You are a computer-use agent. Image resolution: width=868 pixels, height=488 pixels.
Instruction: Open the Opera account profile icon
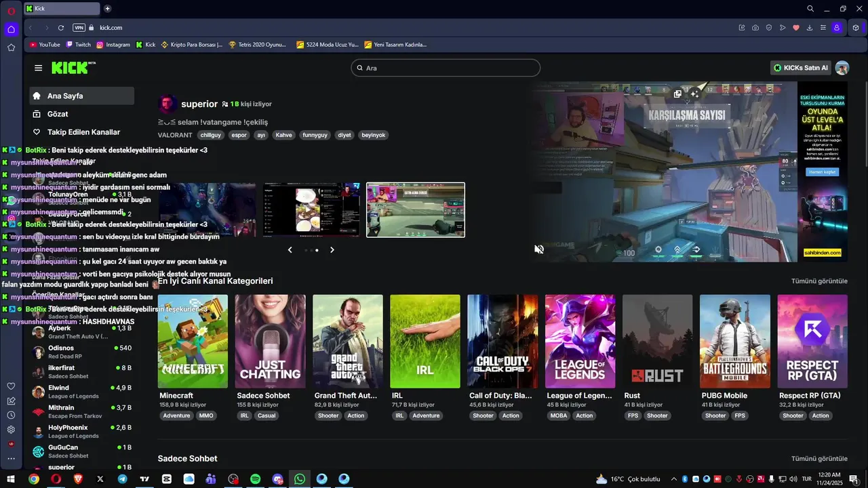837,28
